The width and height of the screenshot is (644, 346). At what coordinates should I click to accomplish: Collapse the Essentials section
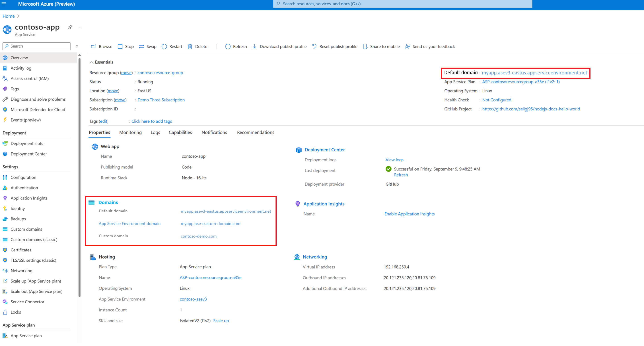click(92, 62)
